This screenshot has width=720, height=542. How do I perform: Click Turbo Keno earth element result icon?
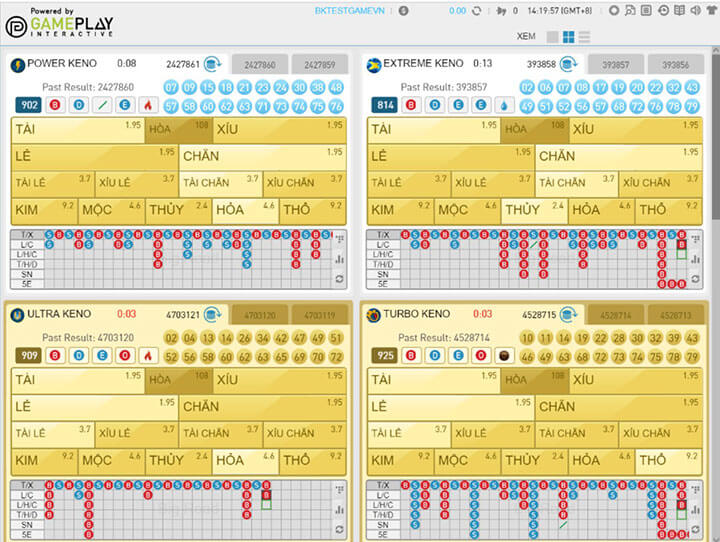504,356
